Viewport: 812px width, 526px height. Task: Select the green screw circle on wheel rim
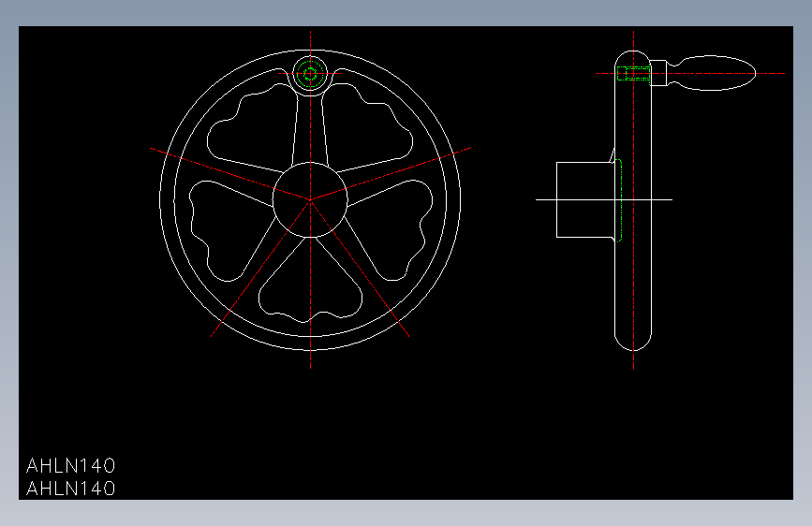310,74
